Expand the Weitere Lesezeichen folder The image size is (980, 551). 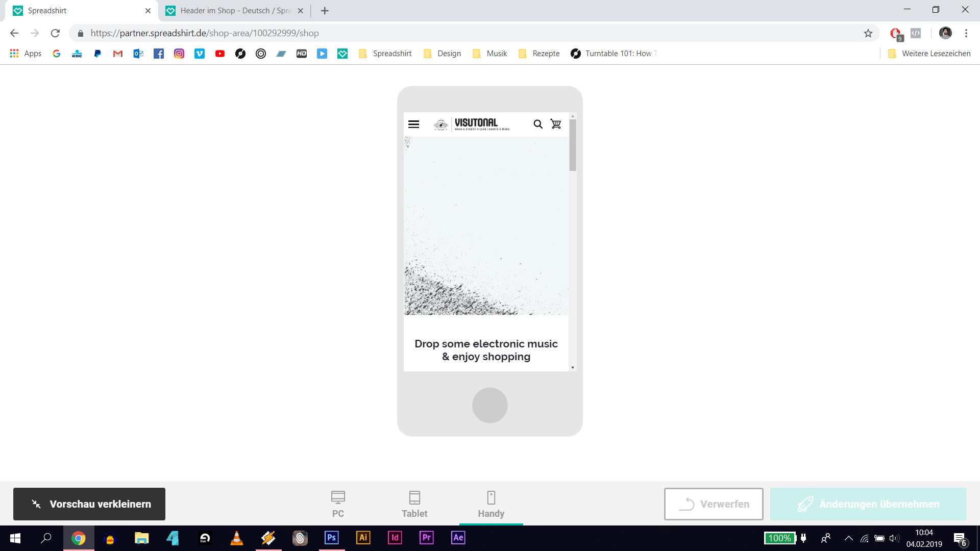929,54
